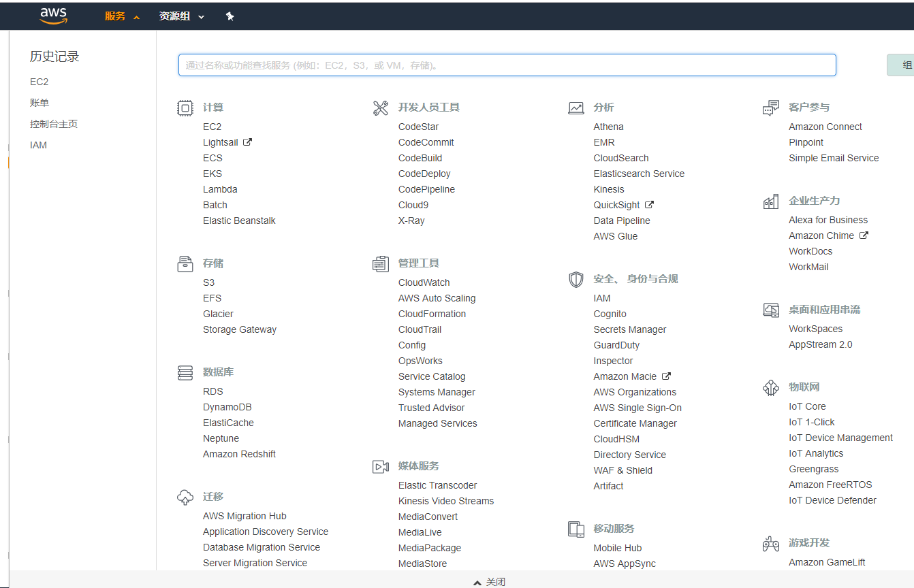Open Elasticsearch Service
Viewport: 914px width, 588px height.
[x=639, y=174]
